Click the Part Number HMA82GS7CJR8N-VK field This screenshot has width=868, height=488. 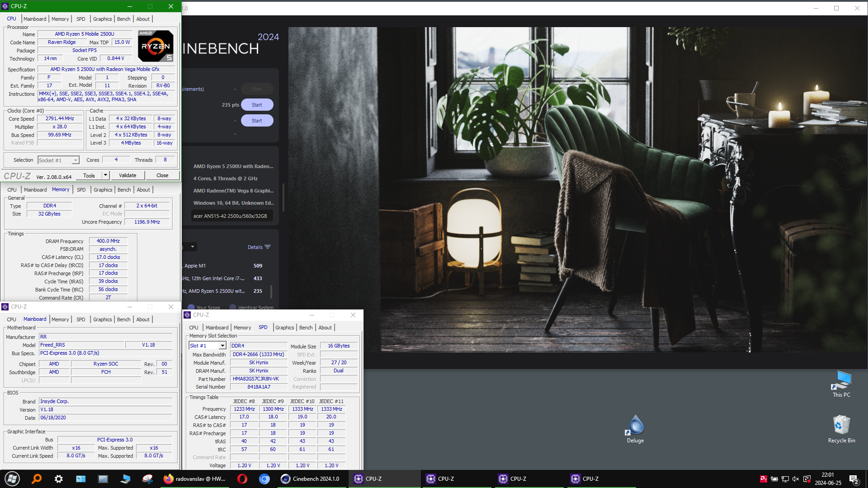259,379
